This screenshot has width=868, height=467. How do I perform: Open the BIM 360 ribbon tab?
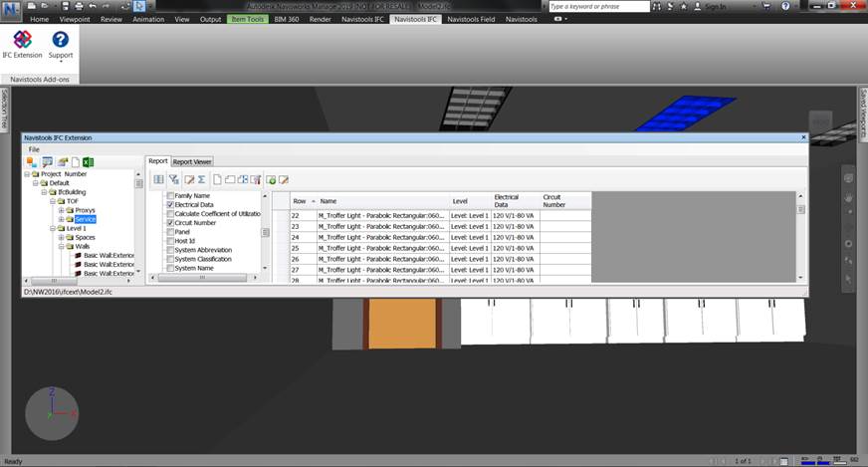coord(287,19)
